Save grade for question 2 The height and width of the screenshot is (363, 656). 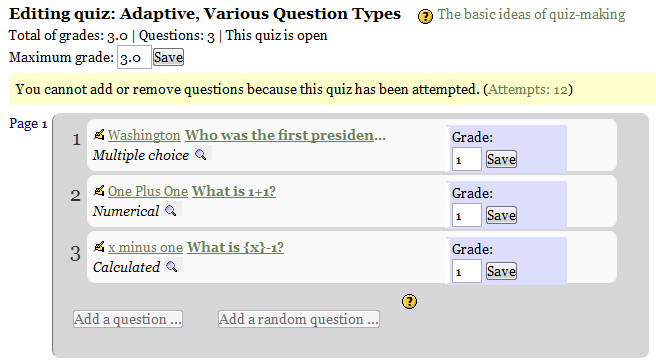click(501, 215)
